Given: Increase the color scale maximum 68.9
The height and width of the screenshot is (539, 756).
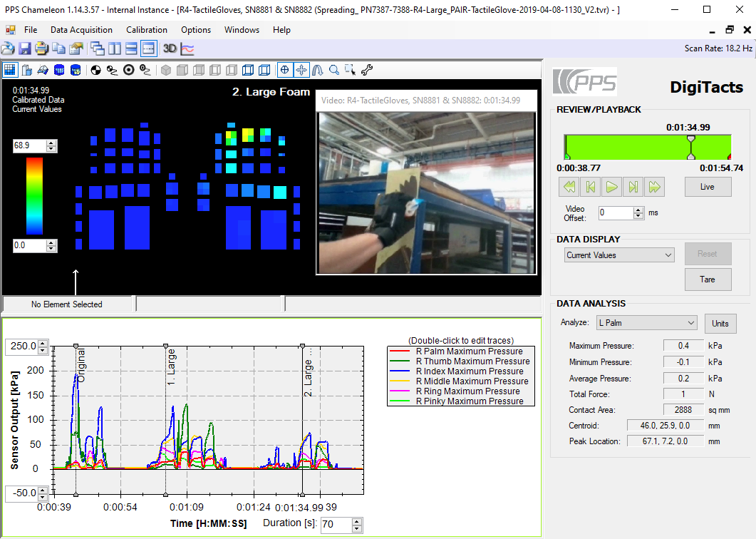Looking at the screenshot, I should point(51,143).
